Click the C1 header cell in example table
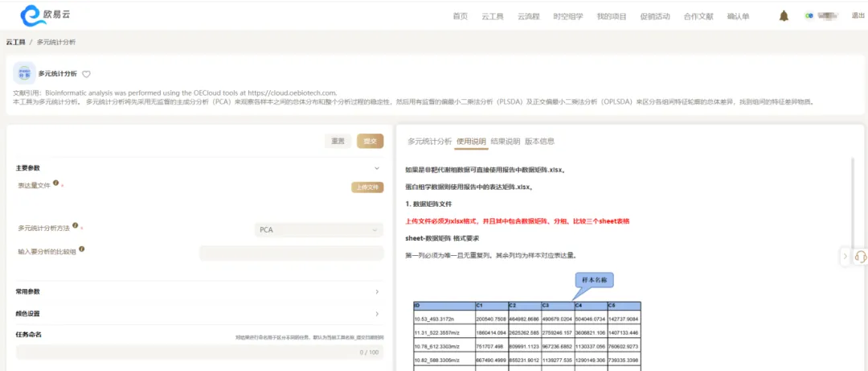The image size is (868, 371). pos(491,306)
